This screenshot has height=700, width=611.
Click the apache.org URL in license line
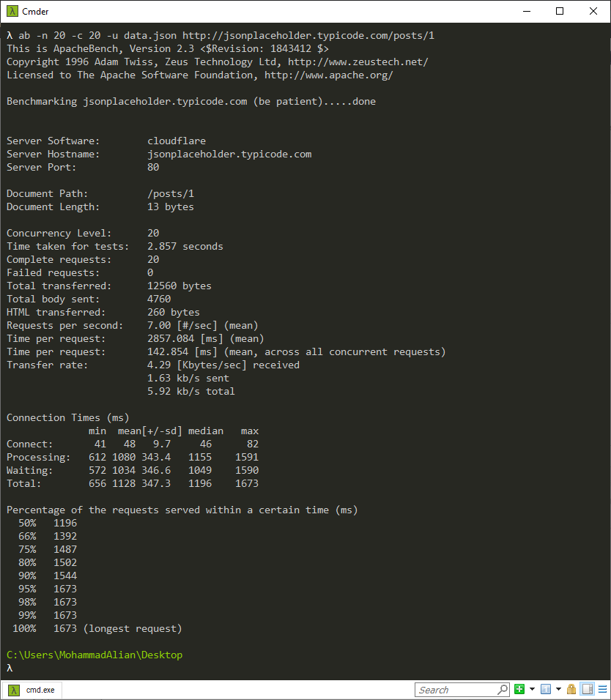pos(328,75)
